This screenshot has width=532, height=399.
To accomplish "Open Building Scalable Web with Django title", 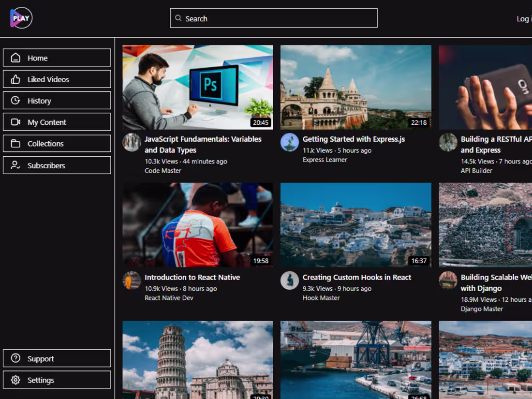I will click(x=496, y=282).
